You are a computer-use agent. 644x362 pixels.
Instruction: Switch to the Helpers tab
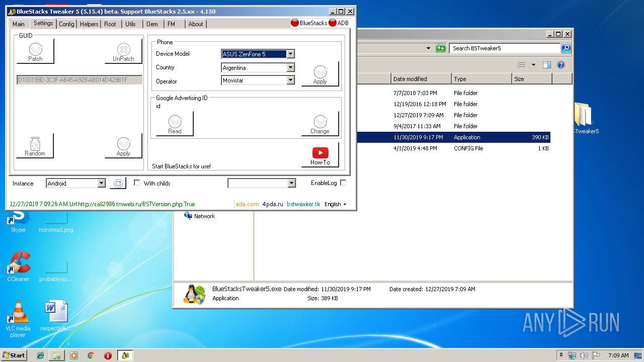89,24
